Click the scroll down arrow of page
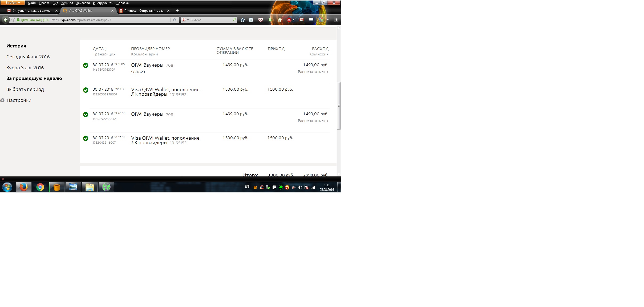The width and height of the screenshot is (644, 307). 339,174
